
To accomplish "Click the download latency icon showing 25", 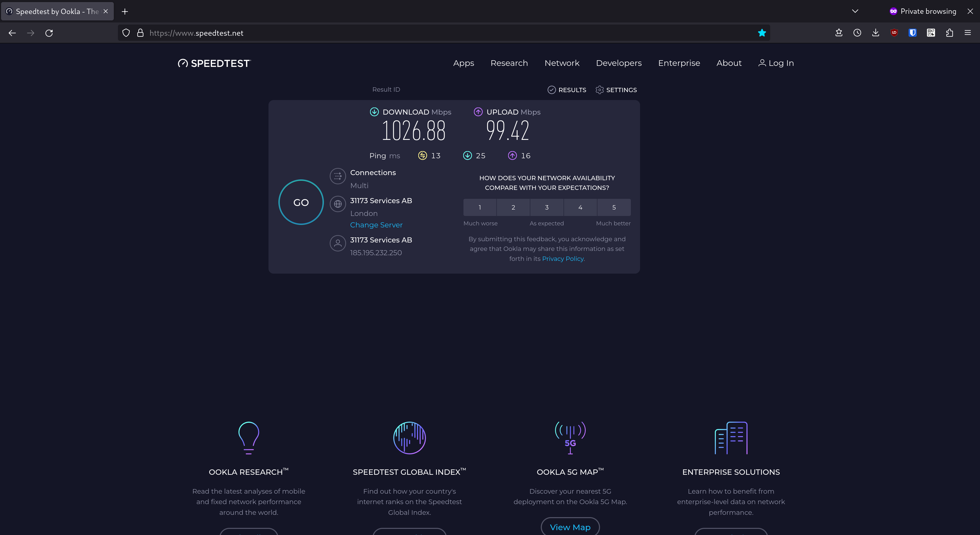I will pos(468,156).
